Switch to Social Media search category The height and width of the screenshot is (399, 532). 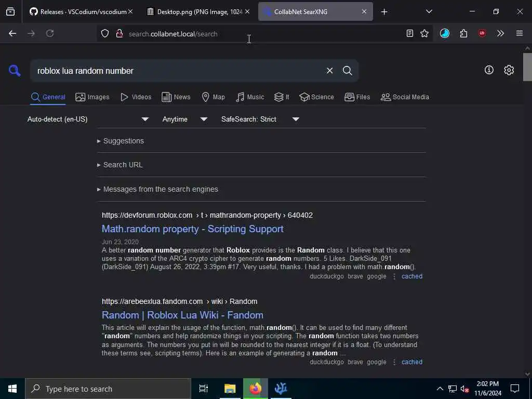[405, 97]
